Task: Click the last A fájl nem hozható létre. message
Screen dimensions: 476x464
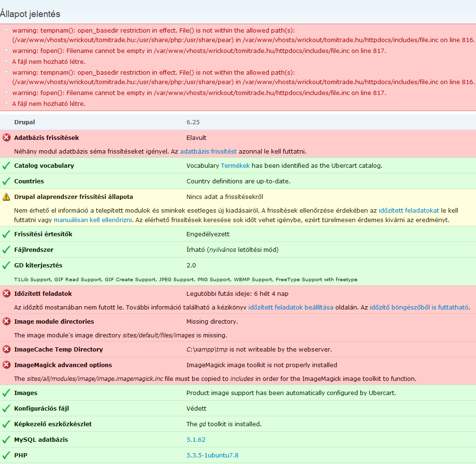Action: coord(49,103)
